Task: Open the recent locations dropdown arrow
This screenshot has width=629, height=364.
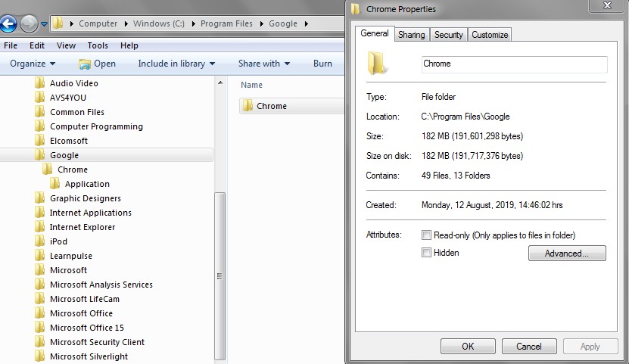Action: (x=44, y=24)
